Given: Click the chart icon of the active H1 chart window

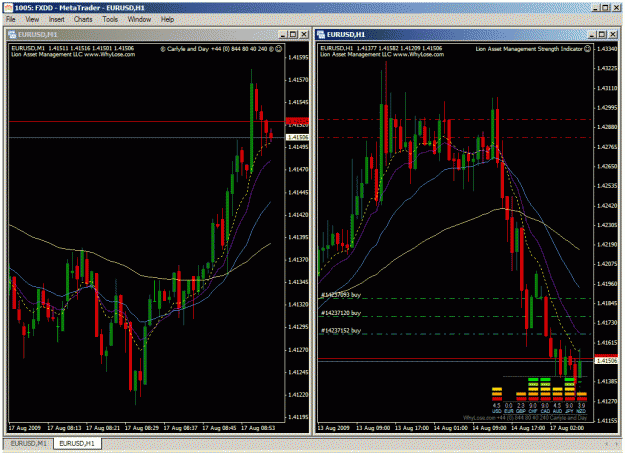Looking at the screenshot, I should (321, 35).
